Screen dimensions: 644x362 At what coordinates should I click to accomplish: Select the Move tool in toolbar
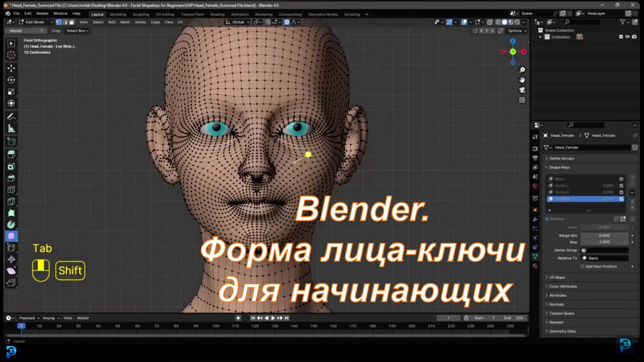coord(11,68)
